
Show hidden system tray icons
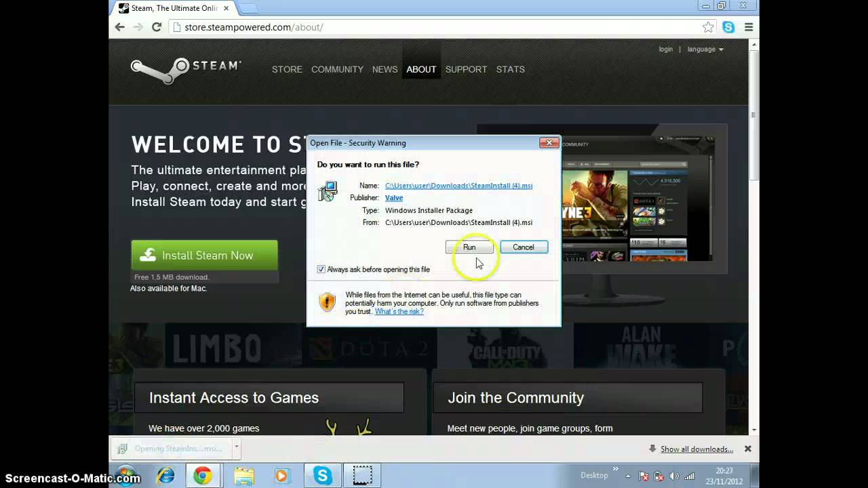pos(629,476)
